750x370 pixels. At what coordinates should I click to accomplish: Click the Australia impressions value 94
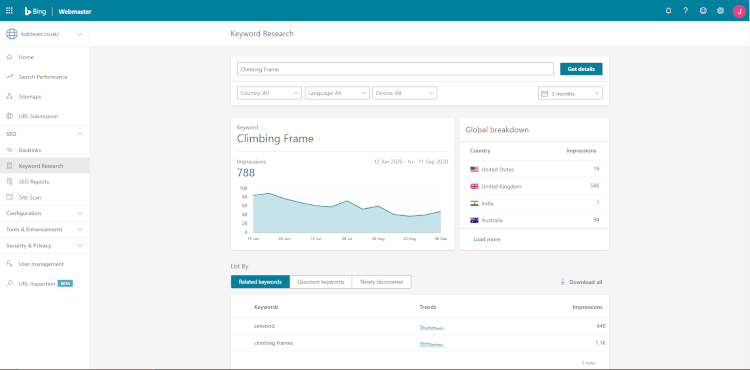click(596, 220)
